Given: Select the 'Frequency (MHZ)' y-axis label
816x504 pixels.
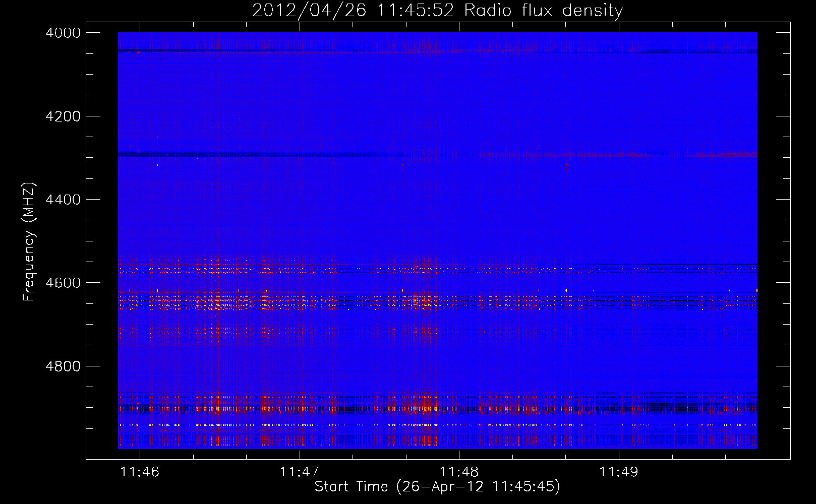Looking at the screenshot, I should [29, 241].
